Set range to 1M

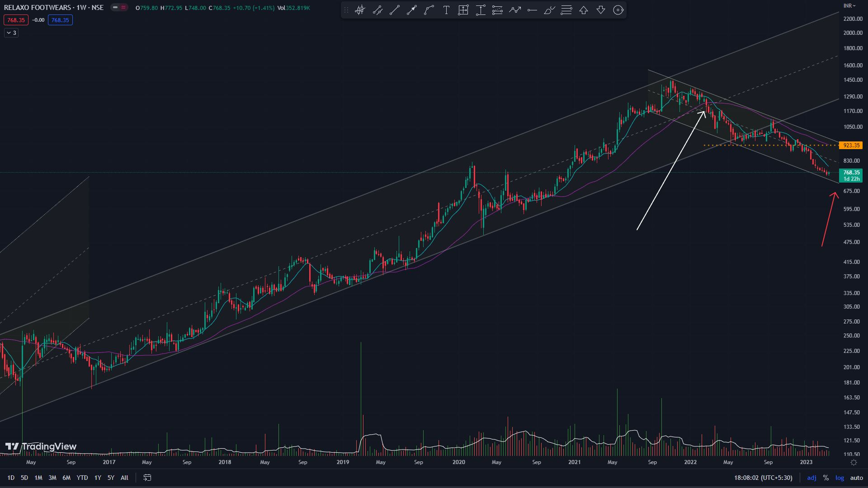38,478
